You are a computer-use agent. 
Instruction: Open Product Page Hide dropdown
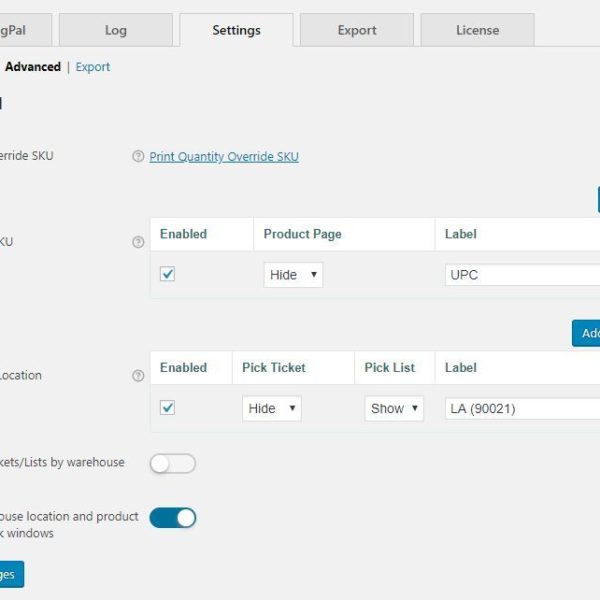tap(292, 275)
